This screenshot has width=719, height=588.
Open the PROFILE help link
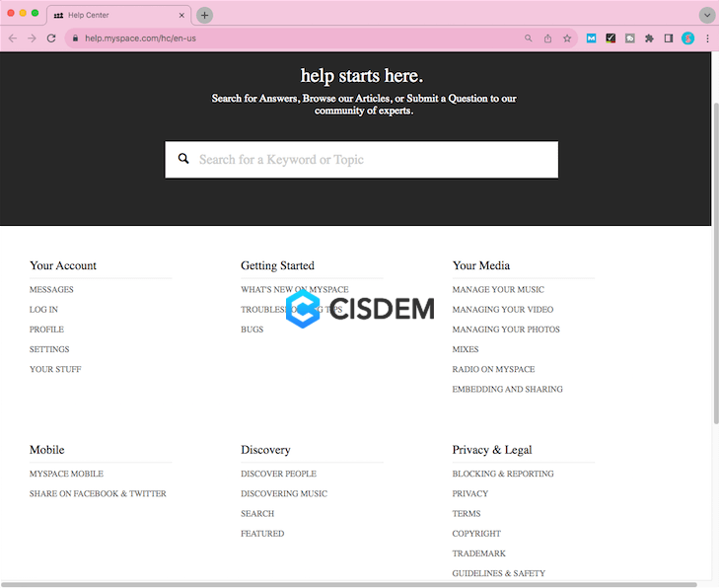(46, 330)
